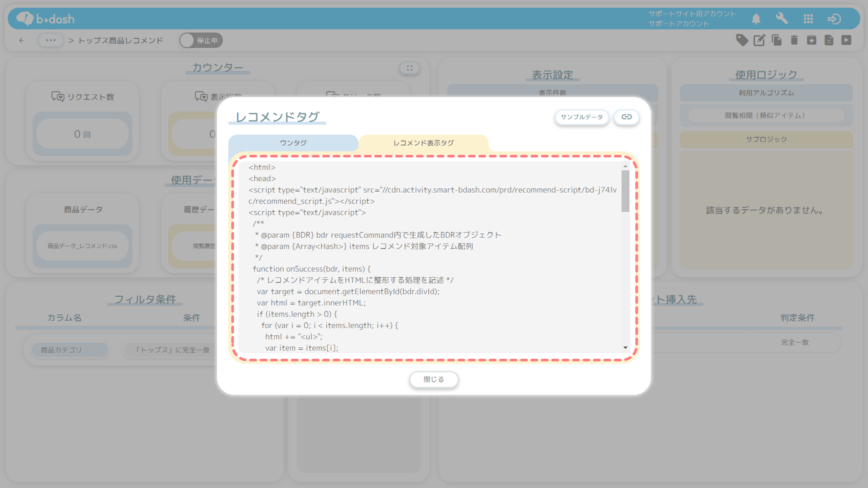This screenshot has height=488, width=868.
Task: Click 利用アルゴリズム header
Action: 766,93
